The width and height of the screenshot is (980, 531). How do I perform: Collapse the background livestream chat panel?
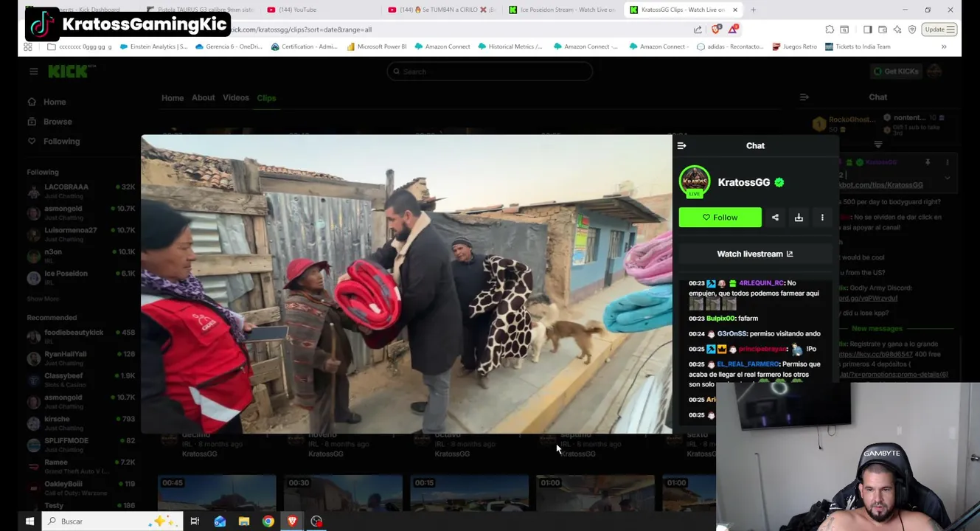pyautogui.click(x=804, y=97)
